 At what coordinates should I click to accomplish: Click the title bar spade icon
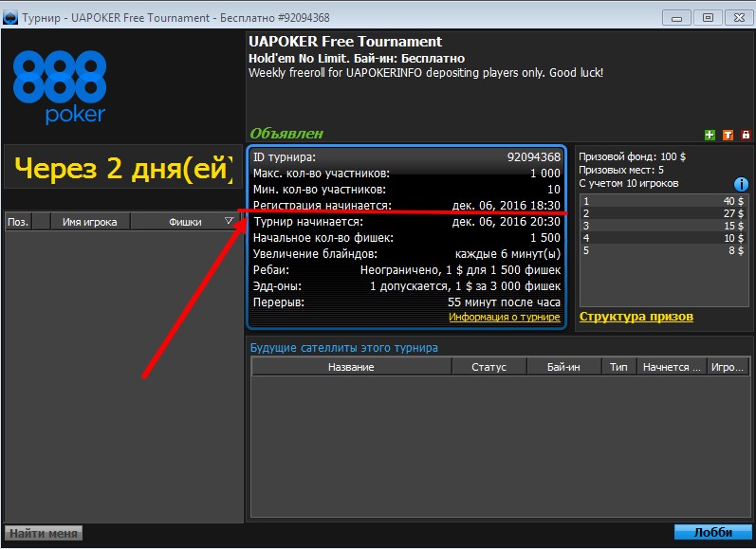[10, 18]
